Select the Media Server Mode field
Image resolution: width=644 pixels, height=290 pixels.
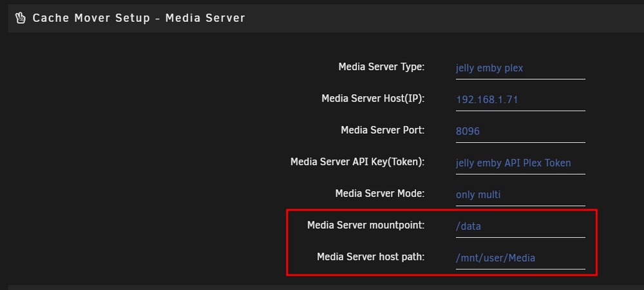[x=520, y=195]
